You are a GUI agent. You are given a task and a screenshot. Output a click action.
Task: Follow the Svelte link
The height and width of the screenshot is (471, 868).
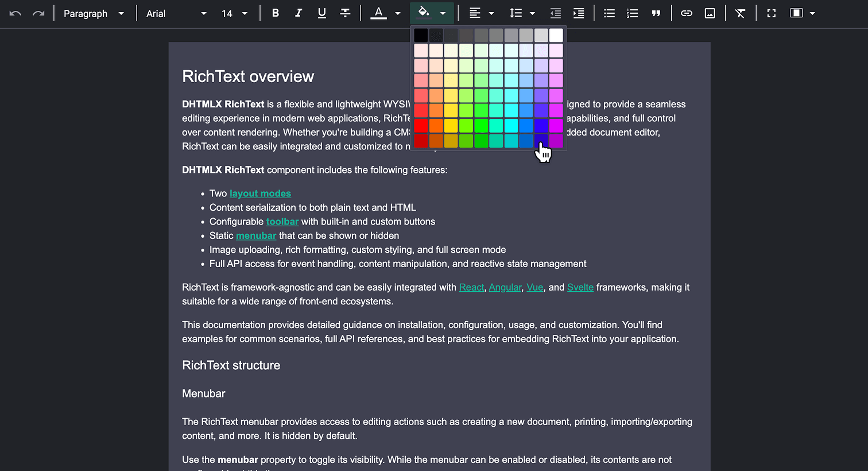580,287
